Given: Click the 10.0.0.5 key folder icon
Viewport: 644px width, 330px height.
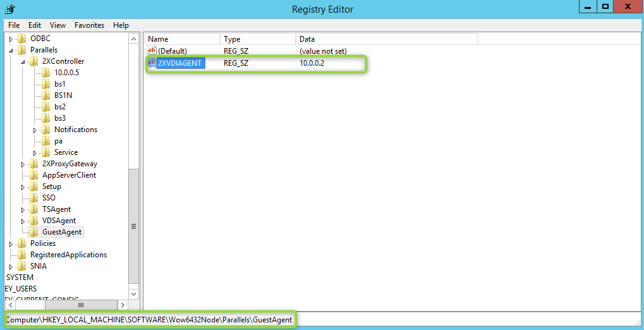Looking at the screenshot, I should 46,73.
